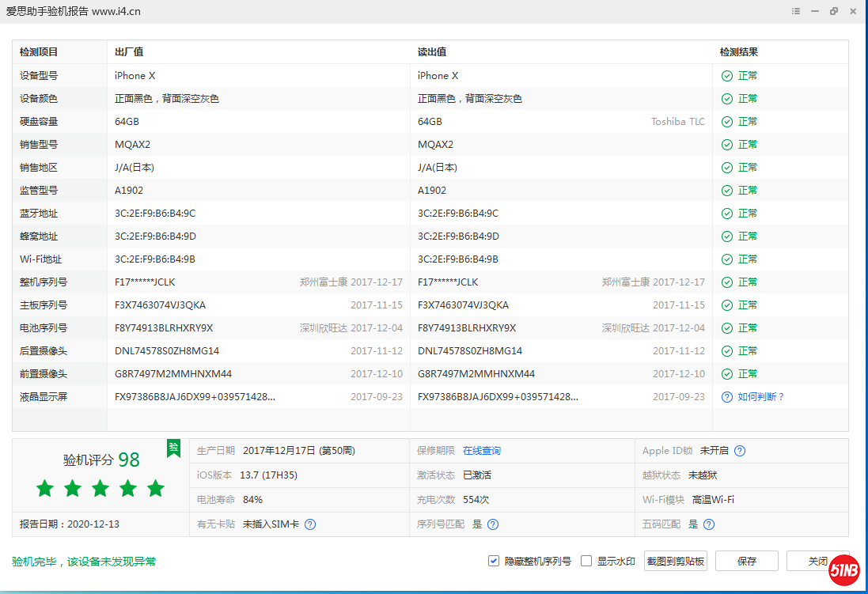Click 截图到剪贴板 button
Image resolution: width=868 pixels, height=594 pixels.
[x=675, y=561]
